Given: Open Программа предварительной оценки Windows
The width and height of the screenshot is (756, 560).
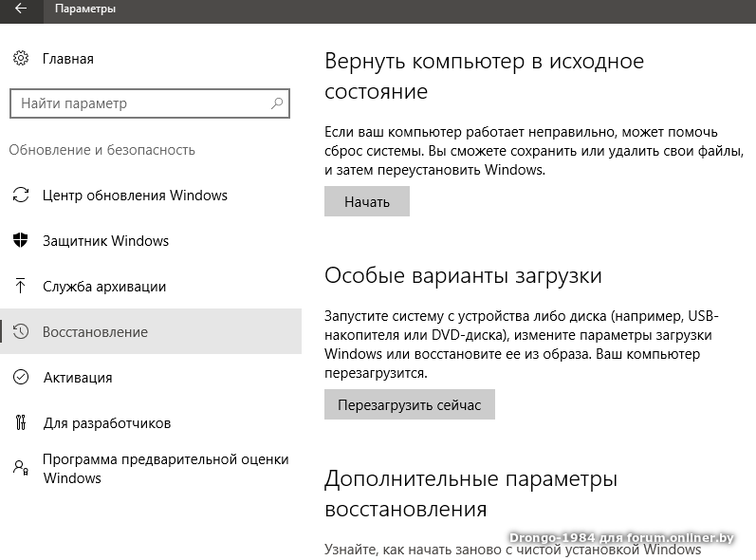Looking at the screenshot, I should pyautogui.click(x=165, y=469).
